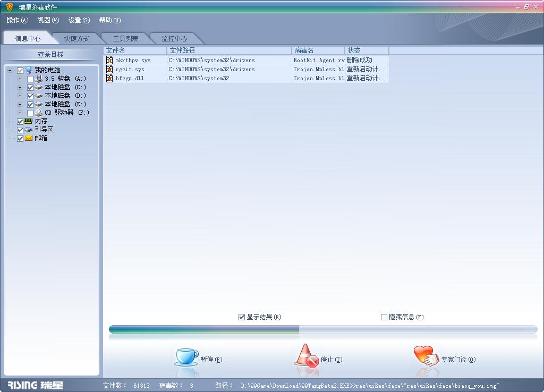Click the local disk C: drive icon

point(38,88)
